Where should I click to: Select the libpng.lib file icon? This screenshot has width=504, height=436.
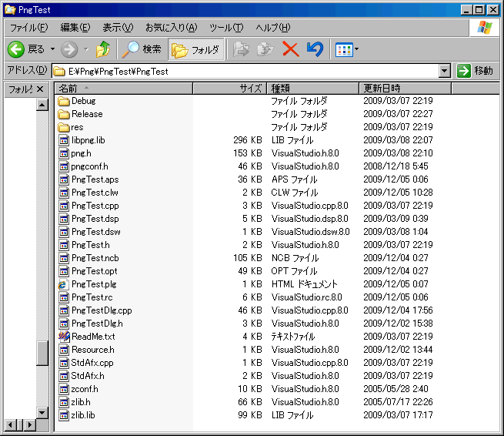click(x=64, y=140)
